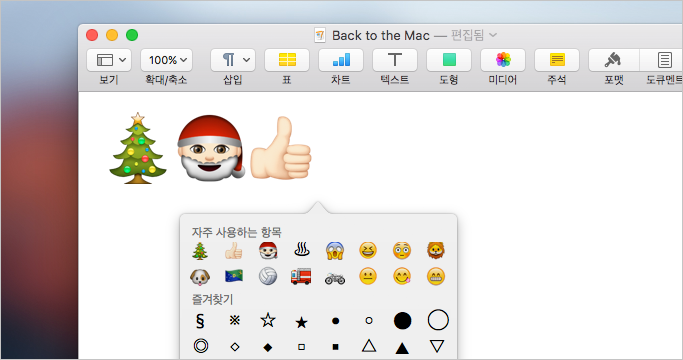
Task: Click the large Christmas tree in document
Action: 138,148
